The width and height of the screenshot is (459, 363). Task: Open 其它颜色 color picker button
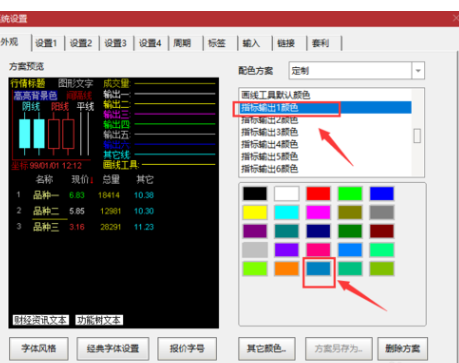tap(267, 349)
